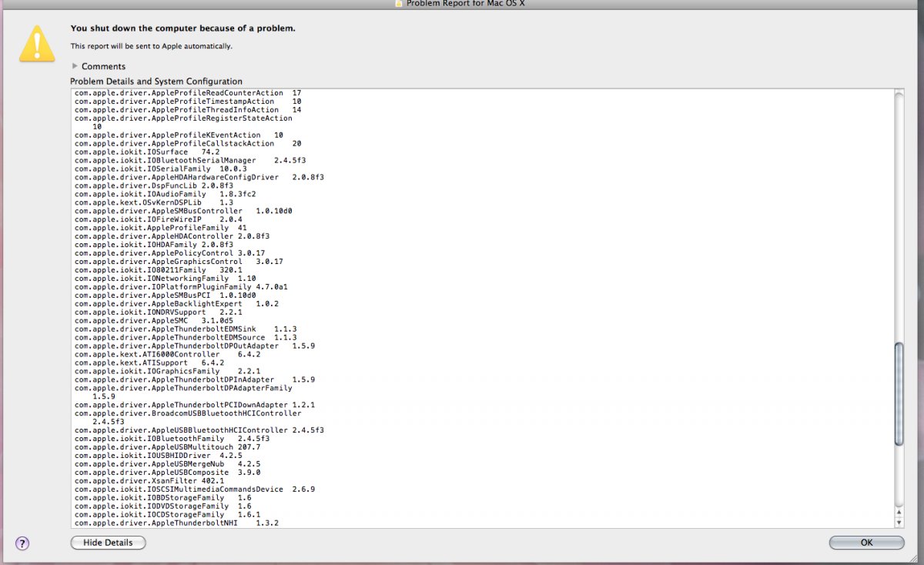Click the scroll down arrow of details pane
Viewport: 924px width, 565px height.
[899, 523]
